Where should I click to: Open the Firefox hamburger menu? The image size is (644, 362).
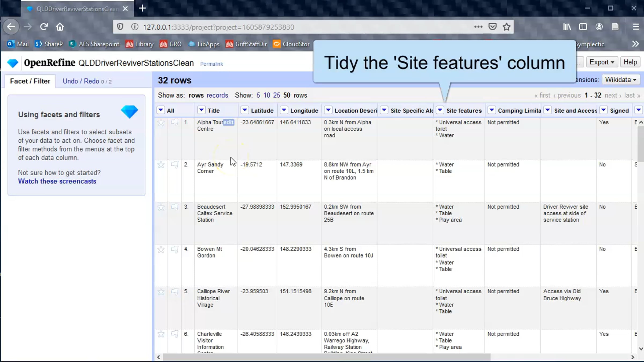[636, 27]
